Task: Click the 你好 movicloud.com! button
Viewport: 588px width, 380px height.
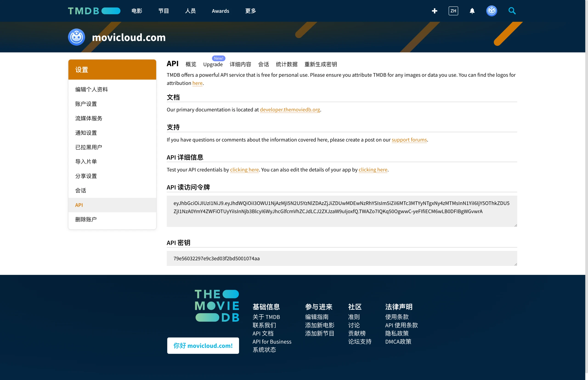Action: coord(203,346)
